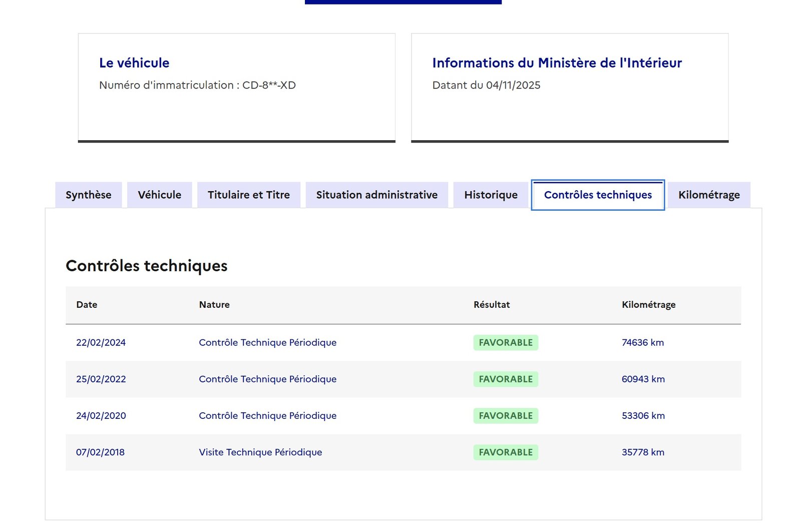Go to Situation administrative tab
801x532 pixels.
tap(376, 195)
